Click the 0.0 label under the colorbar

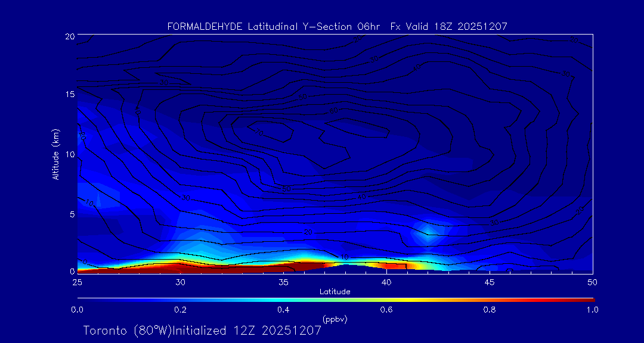tap(77, 310)
